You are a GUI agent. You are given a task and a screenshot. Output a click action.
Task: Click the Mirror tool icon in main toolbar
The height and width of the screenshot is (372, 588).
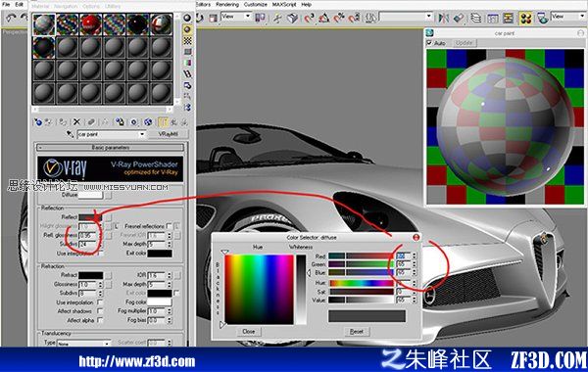point(443,18)
